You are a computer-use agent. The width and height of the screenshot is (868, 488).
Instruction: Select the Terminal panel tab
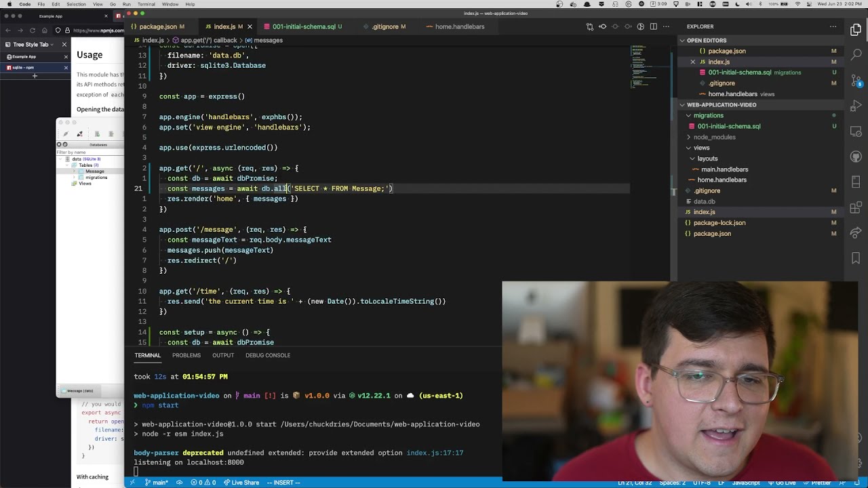point(147,355)
